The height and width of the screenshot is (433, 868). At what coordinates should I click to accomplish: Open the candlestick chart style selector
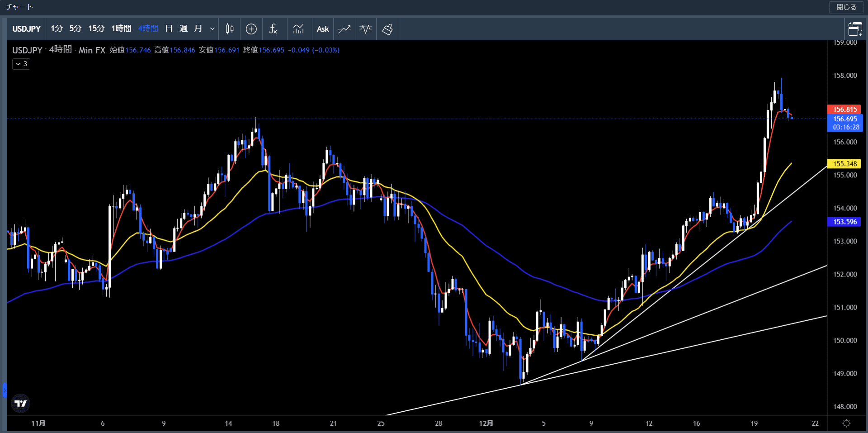tap(230, 29)
